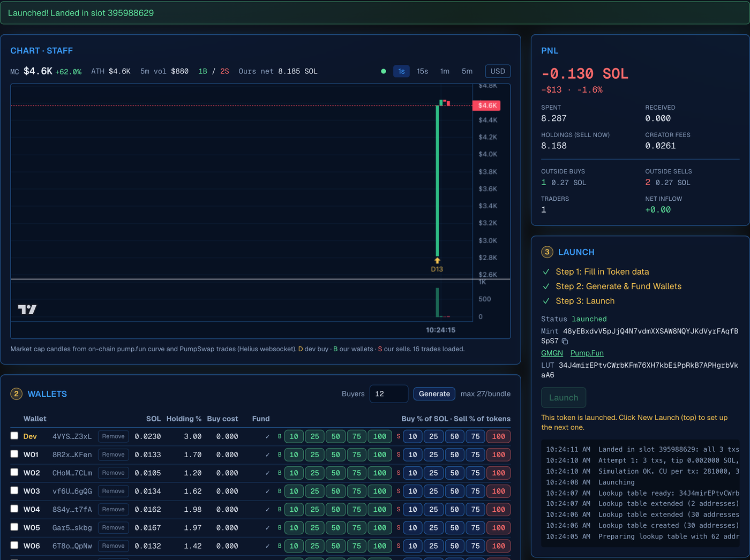Click the SOL column header
Viewport: 750px width, 560px height.
tap(153, 419)
